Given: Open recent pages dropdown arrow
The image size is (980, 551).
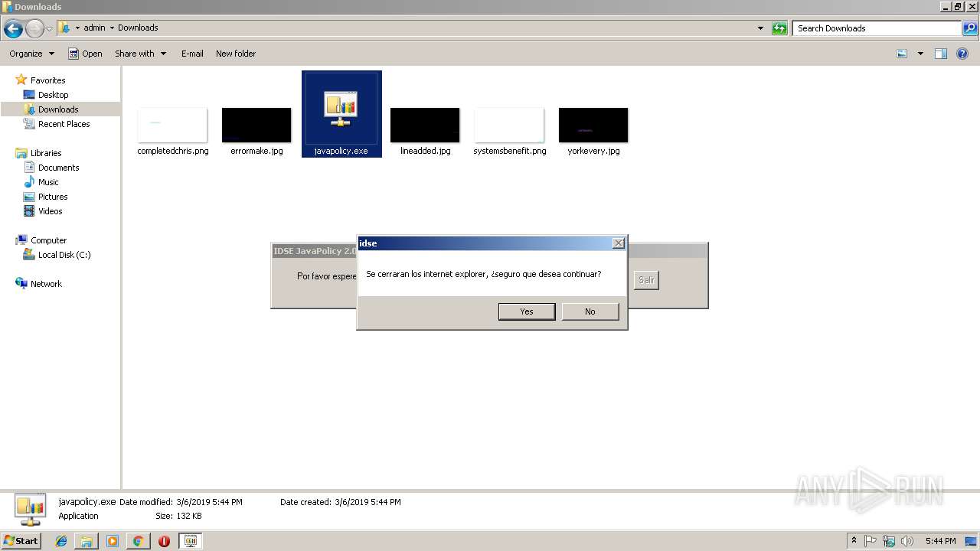Looking at the screenshot, I should coord(49,29).
